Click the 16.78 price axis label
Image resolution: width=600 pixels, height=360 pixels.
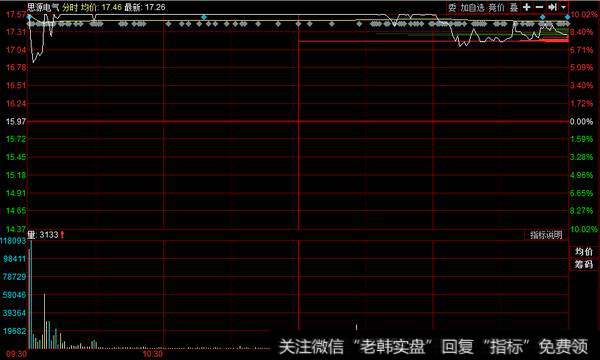[16, 67]
